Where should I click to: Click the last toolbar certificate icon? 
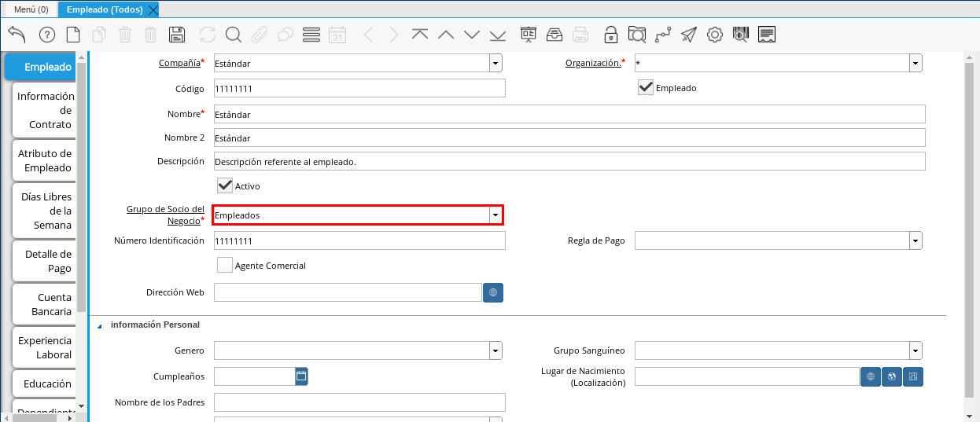click(x=768, y=35)
